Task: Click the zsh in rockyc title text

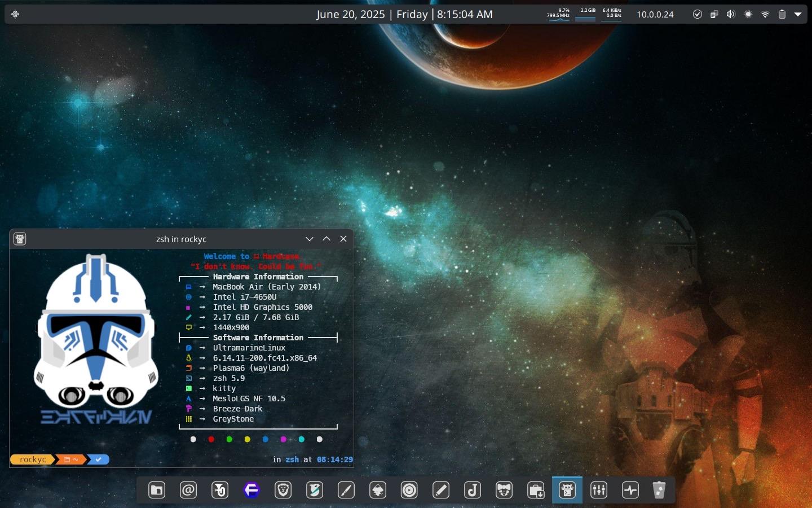Action: tap(181, 239)
